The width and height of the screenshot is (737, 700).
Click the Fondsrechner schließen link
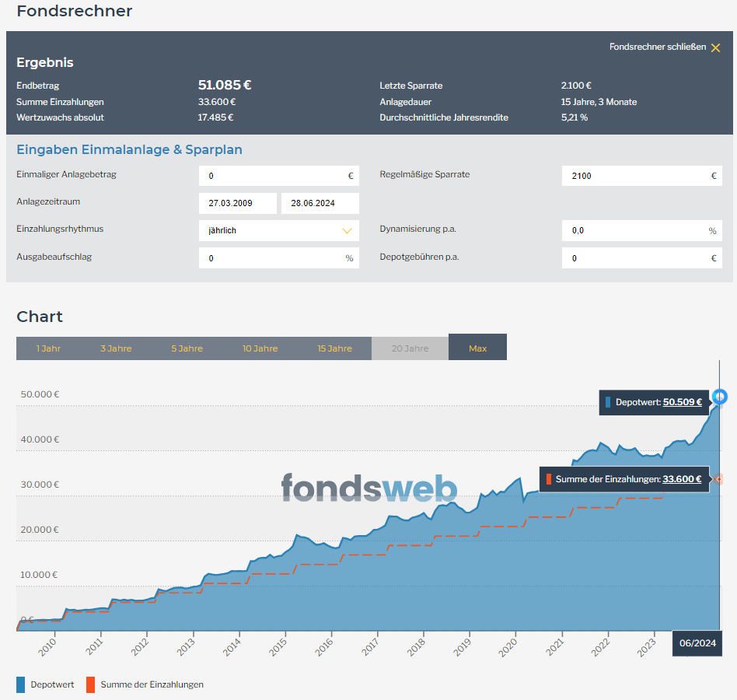point(658,47)
